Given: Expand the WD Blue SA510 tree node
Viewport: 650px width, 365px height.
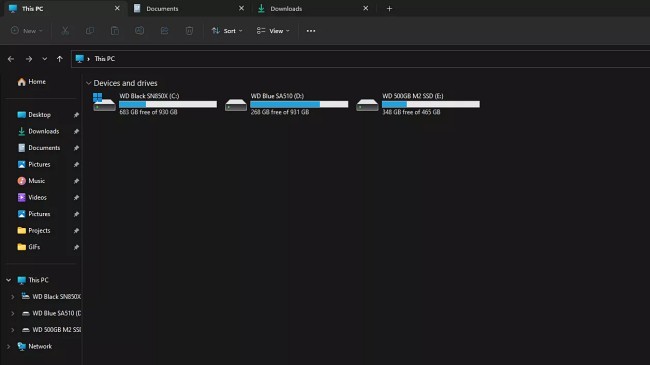Looking at the screenshot, I should [x=12, y=314].
